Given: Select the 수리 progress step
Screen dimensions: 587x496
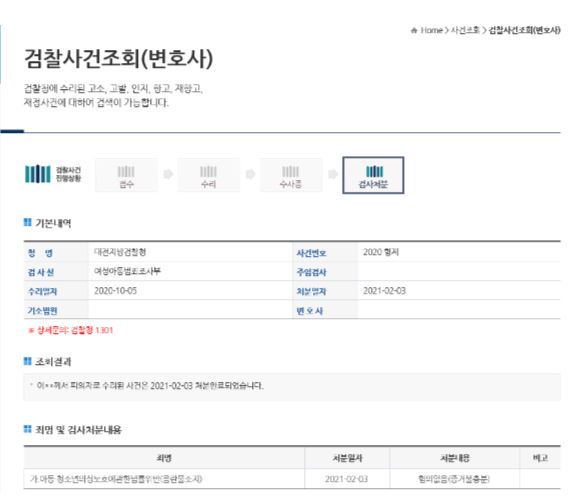Looking at the screenshot, I should click(209, 175).
